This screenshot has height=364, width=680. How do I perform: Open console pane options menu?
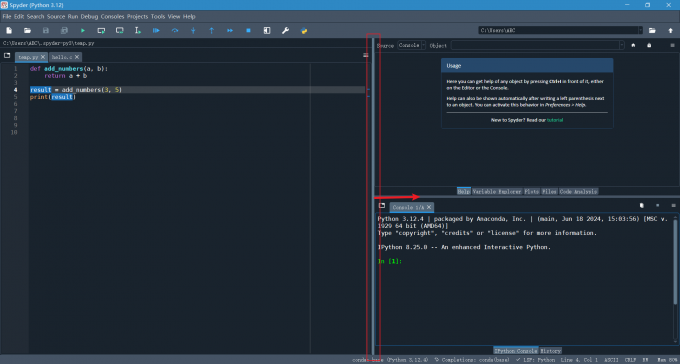point(673,206)
